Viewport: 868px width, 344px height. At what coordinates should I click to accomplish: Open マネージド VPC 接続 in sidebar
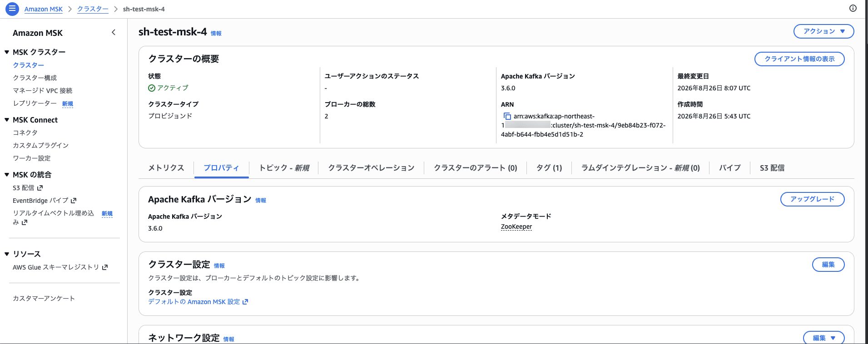(x=42, y=91)
